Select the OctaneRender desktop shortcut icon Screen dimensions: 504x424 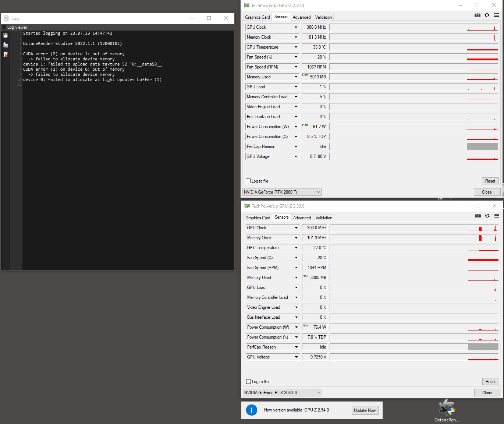447,410
